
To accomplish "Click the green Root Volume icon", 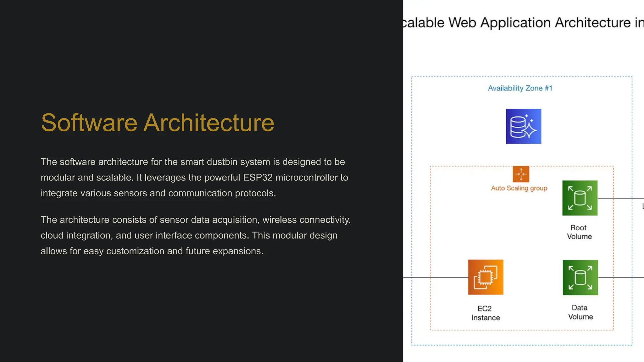I will (x=580, y=198).
